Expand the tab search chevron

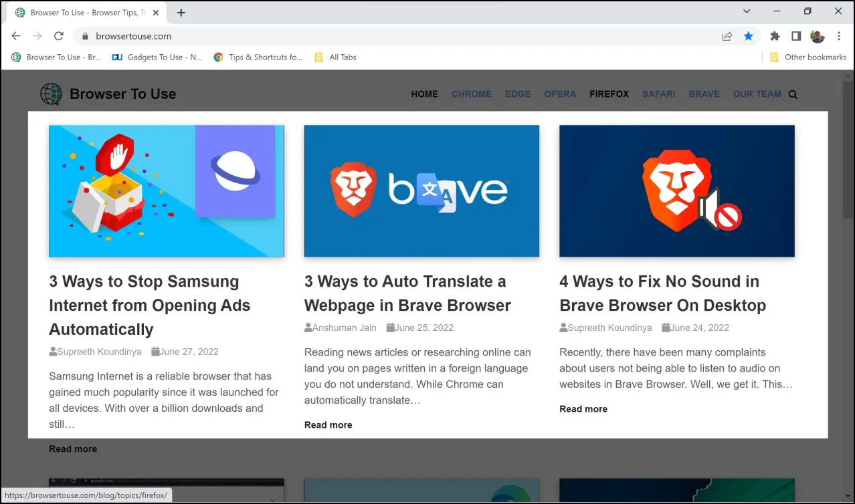coord(747,11)
